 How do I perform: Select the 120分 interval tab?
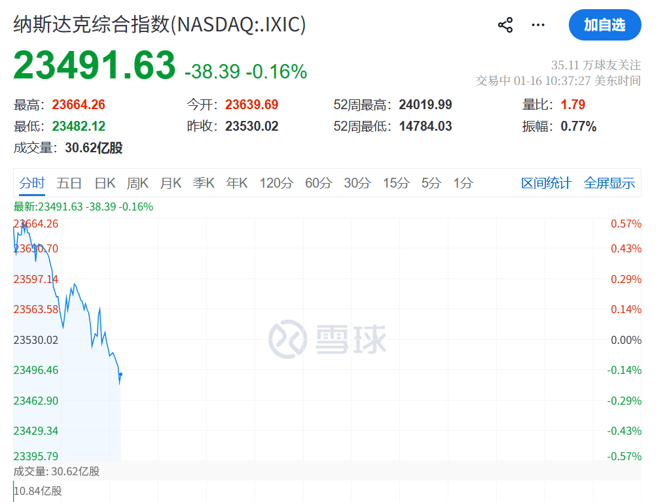[x=276, y=183]
